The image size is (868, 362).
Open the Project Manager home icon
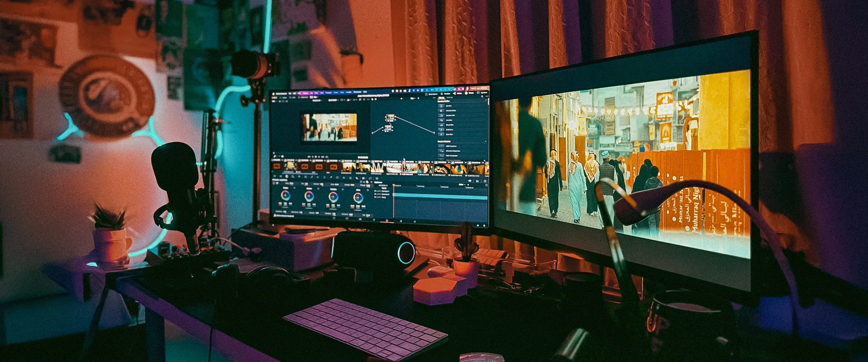pyautogui.click(x=478, y=225)
